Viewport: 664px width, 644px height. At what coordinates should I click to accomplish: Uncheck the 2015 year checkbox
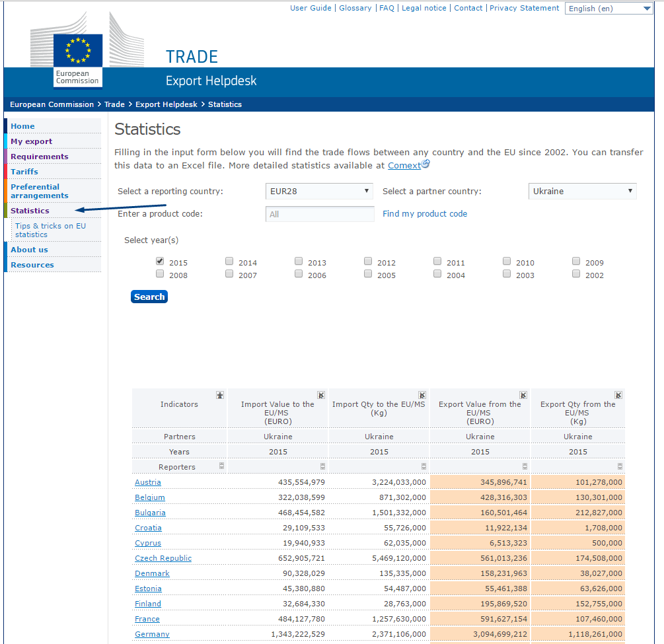[x=160, y=262]
